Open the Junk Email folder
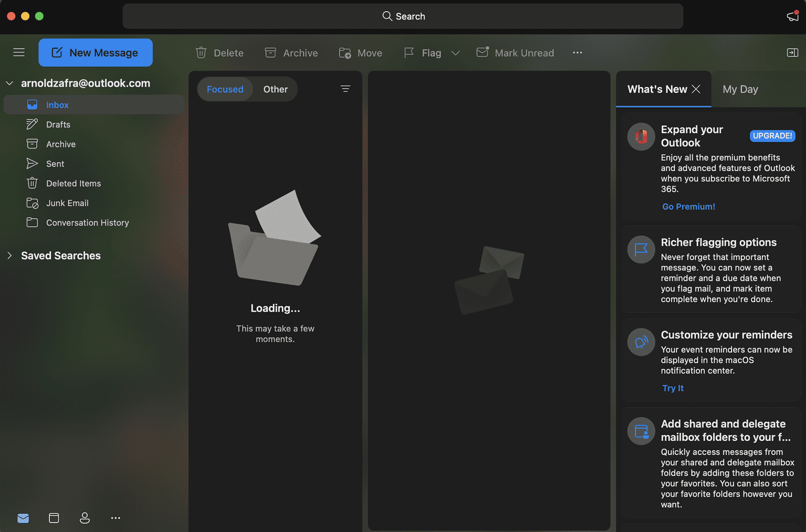Image resolution: width=806 pixels, height=532 pixels. point(67,203)
